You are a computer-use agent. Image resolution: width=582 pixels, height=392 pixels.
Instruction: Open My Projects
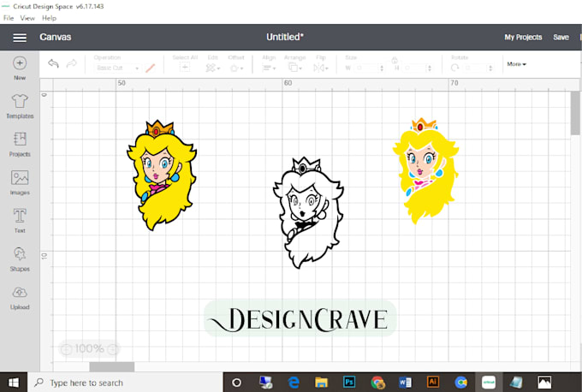click(x=523, y=37)
